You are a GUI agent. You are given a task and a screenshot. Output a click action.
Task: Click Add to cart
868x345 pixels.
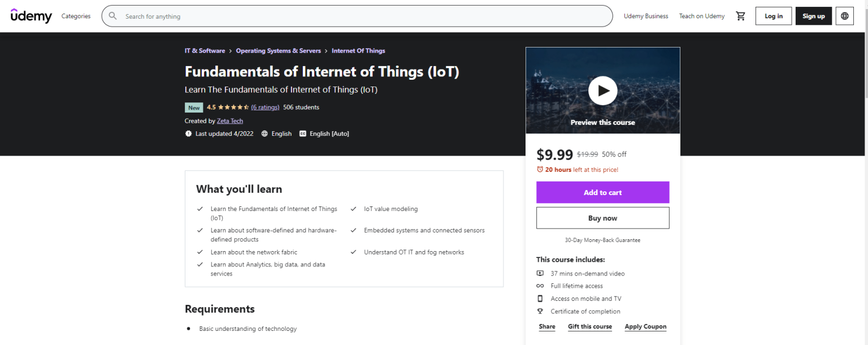(x=602, y=192)
